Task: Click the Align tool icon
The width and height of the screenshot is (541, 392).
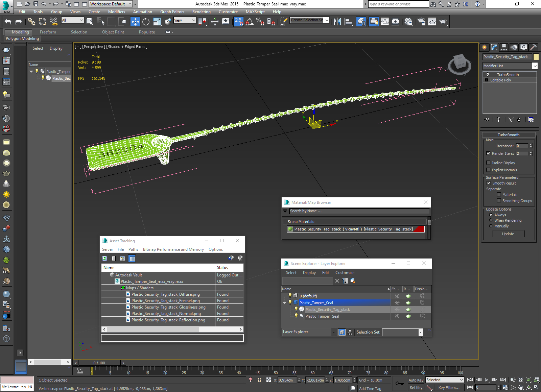Action: [x=348, y=22]
